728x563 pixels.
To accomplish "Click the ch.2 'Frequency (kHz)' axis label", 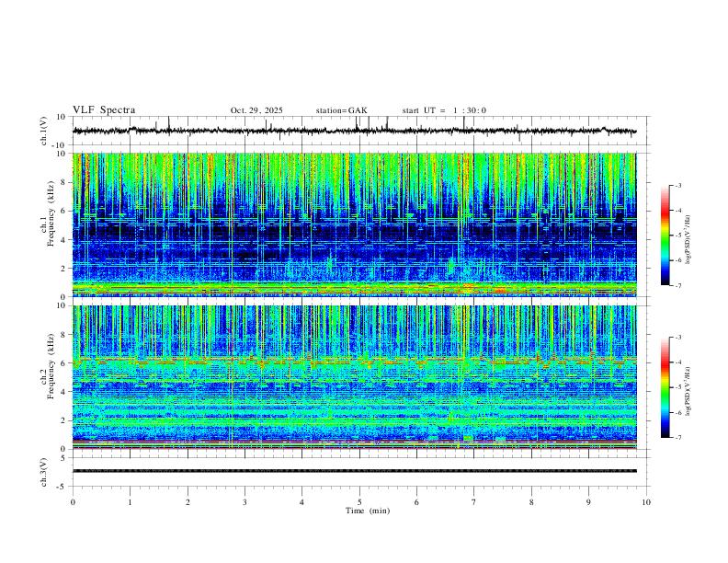I will (51, 366).
